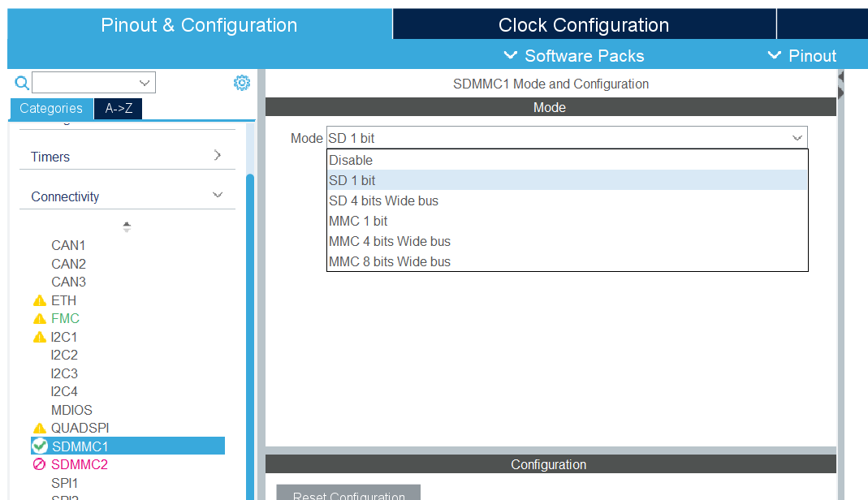Click the Mode section header
Screen dimensions: 868x500
(551, 107)
